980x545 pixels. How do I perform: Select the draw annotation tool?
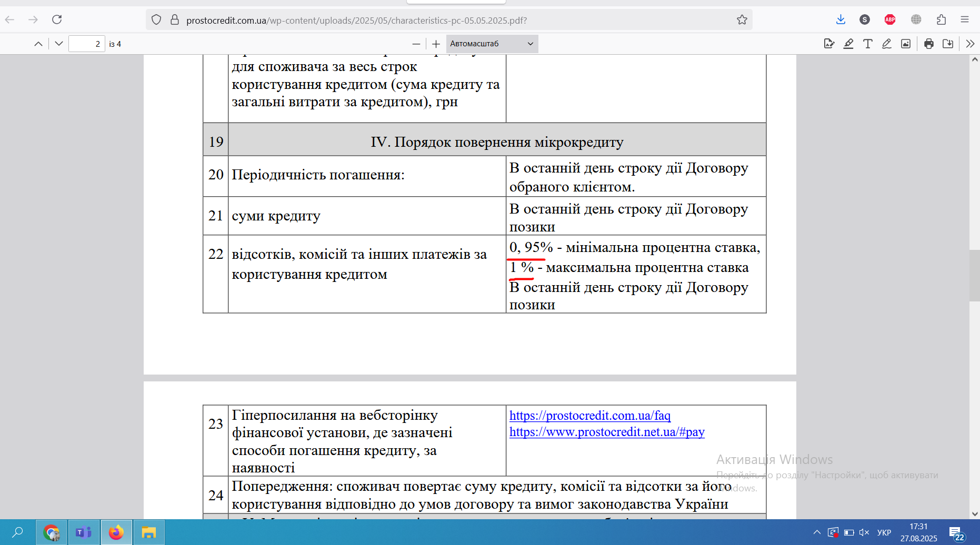[887, 44]
